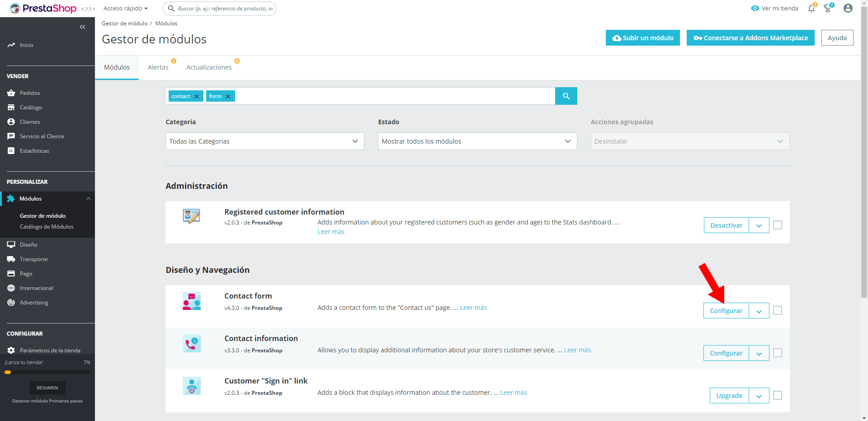Click Conectarse a Addons Marketplace button
Image resolution: width=868 pixels, height=421 pixels.
tap(750, 38)
